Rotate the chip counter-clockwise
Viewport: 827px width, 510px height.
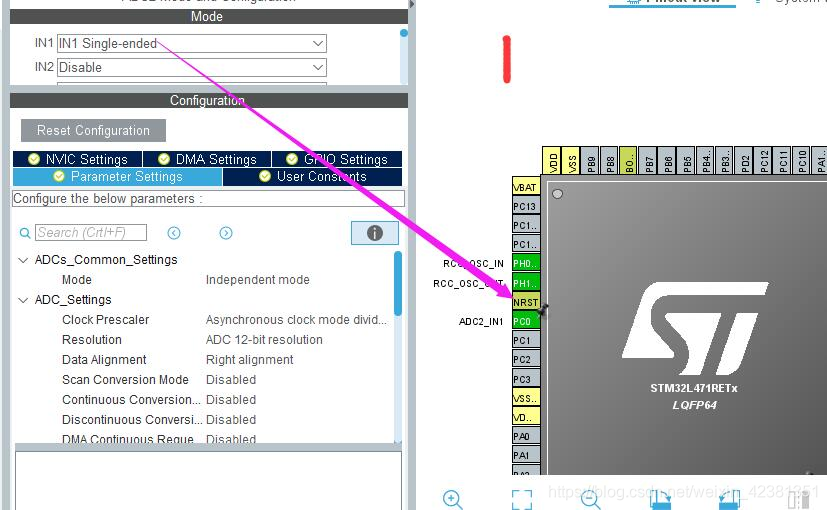[x=729, y=499]
